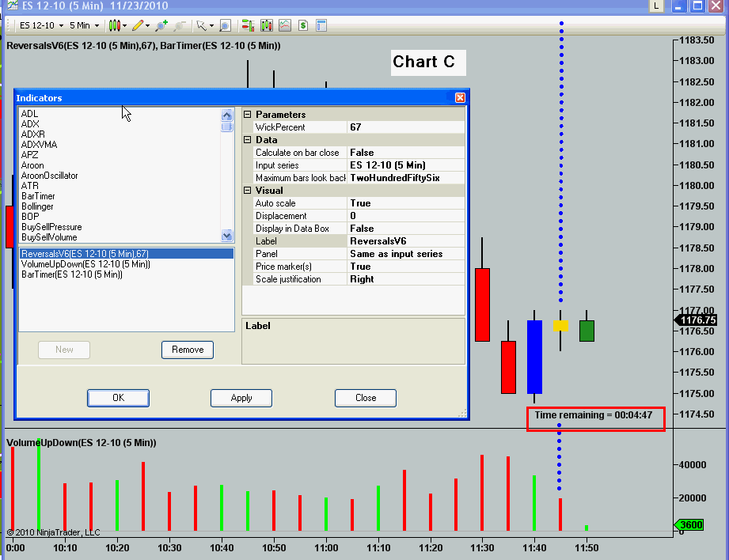Click the zoom out magnifier icon
This screenshot has height=560, width=729.
tap(180, 25)
